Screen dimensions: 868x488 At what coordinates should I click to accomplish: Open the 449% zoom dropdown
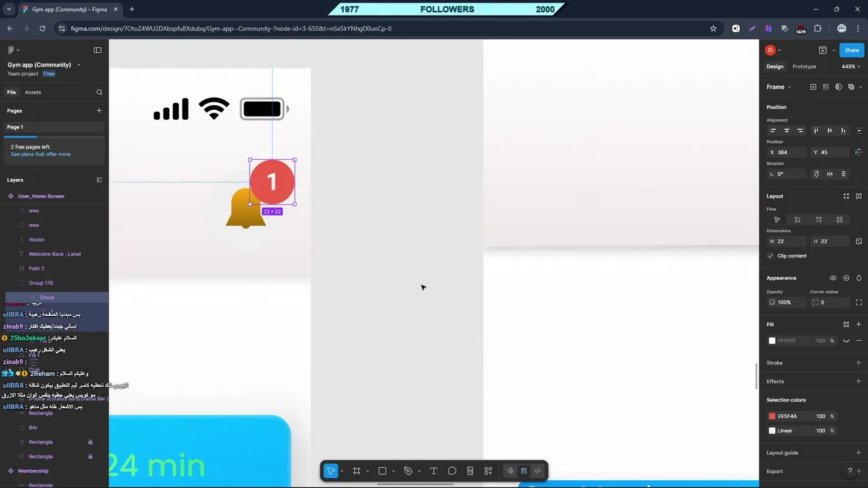point(851,66)
